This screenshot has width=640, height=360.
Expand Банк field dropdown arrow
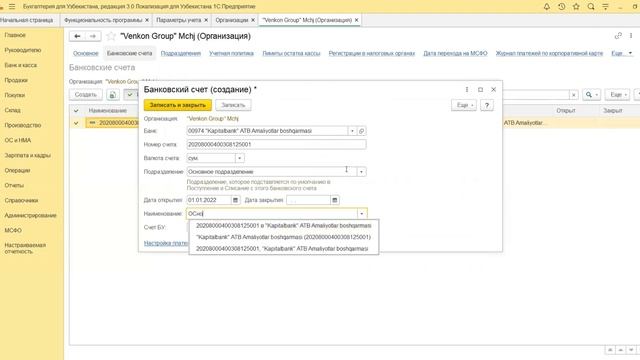pos(352,131)
